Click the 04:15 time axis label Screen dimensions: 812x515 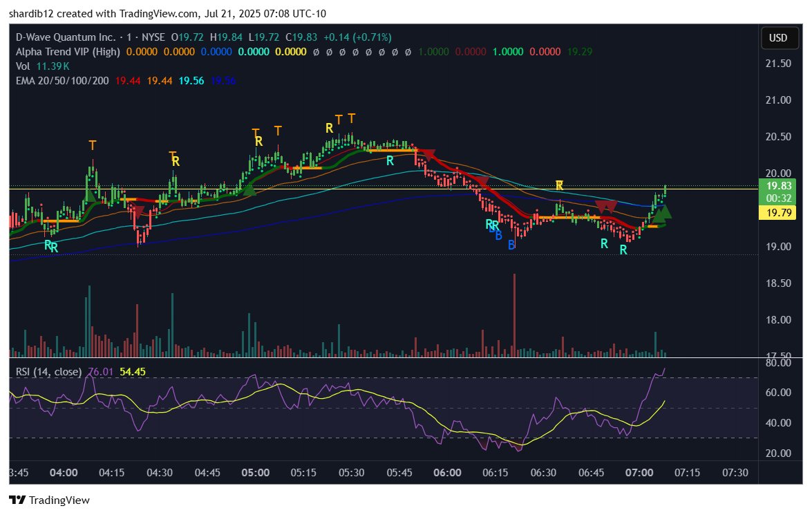coord(111,473)
